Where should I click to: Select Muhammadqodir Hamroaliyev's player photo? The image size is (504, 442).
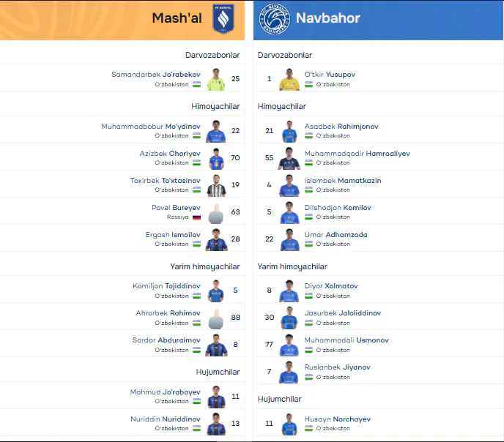tap(289, 159)
